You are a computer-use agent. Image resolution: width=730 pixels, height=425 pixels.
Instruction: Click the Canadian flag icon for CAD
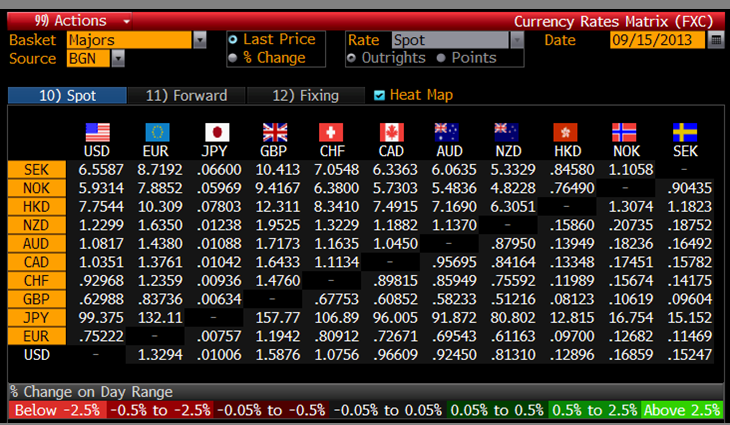click(391, 133)
